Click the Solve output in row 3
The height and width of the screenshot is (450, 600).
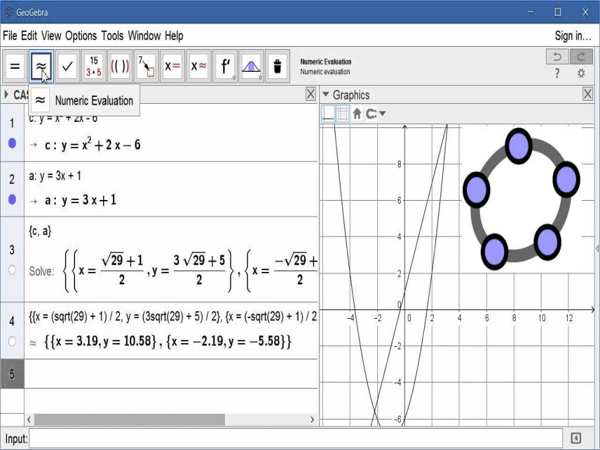[191, 271]
